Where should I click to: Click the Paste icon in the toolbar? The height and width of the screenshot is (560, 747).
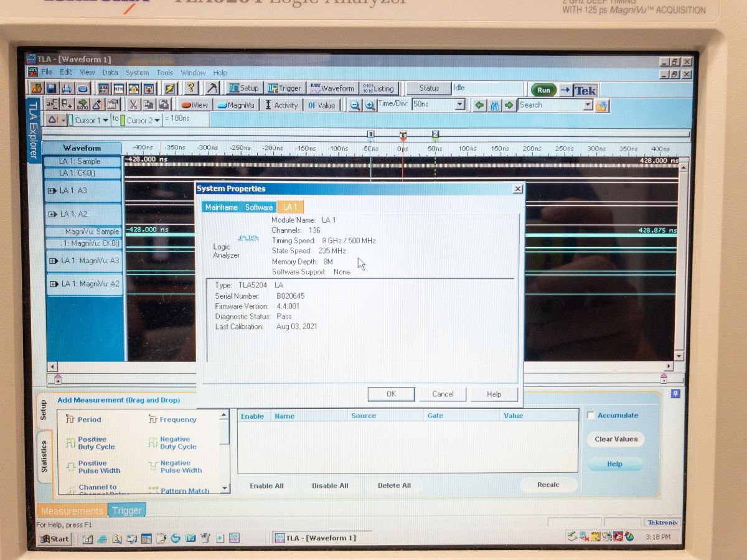tap(164, 105)
